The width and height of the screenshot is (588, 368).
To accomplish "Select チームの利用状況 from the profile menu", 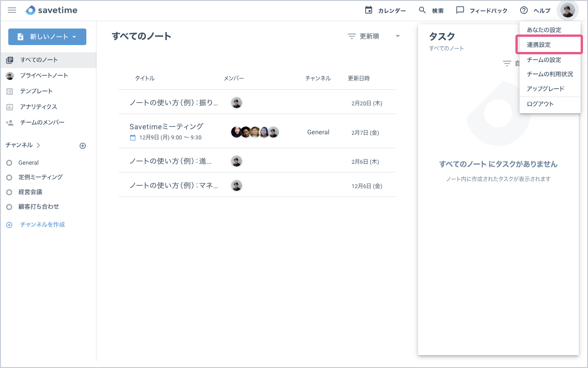I will coord(550,74).
